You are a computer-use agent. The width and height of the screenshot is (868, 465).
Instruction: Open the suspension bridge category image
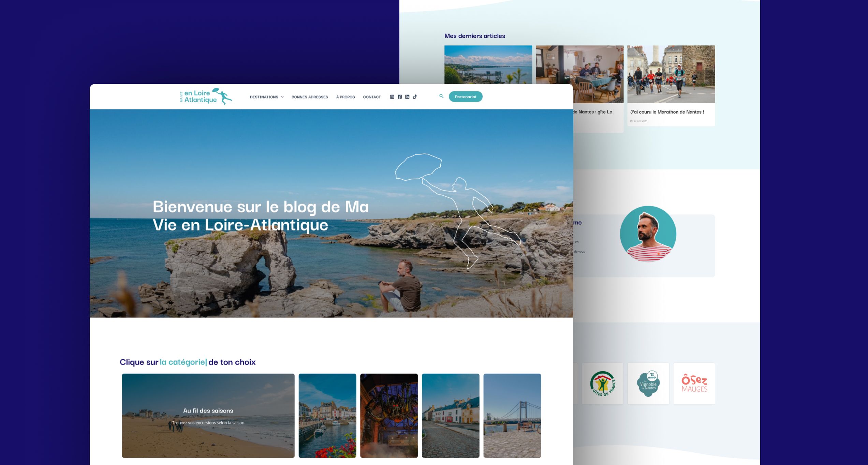coord(512,416)
